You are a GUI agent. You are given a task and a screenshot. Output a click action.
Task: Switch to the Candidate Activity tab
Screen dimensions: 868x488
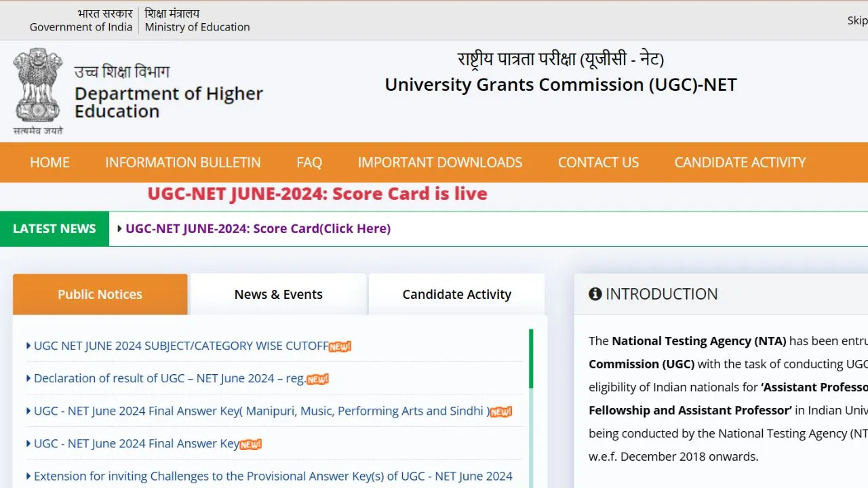click(x=457, y=294)
